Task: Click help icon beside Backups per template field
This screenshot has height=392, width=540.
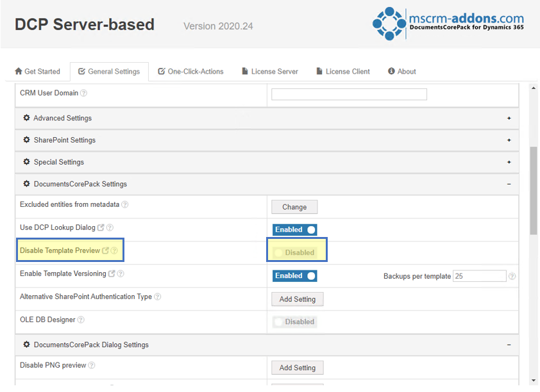Action: (x=512, y=276)
